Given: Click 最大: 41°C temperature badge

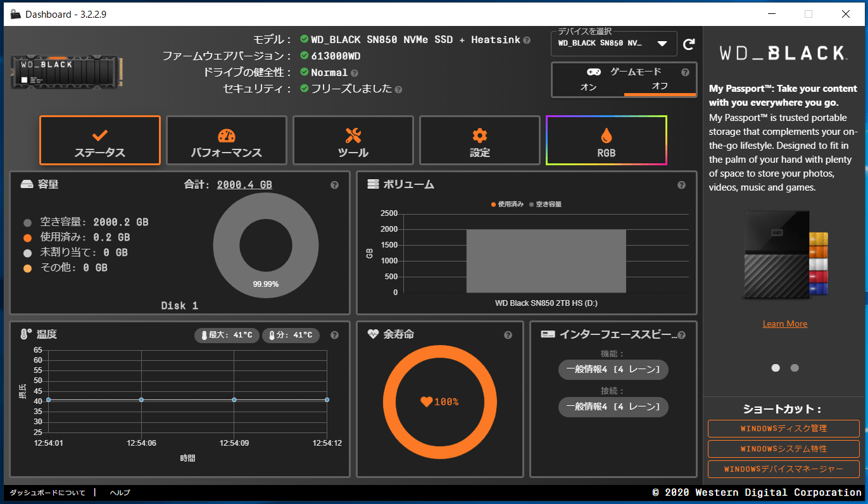Looking at the screenshot, I should [x=227, y=335].
